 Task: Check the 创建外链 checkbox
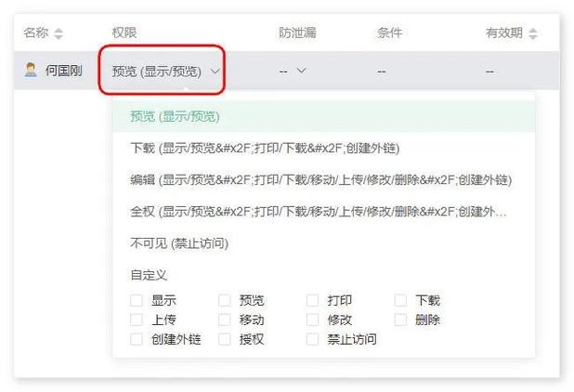coord(137,339)
